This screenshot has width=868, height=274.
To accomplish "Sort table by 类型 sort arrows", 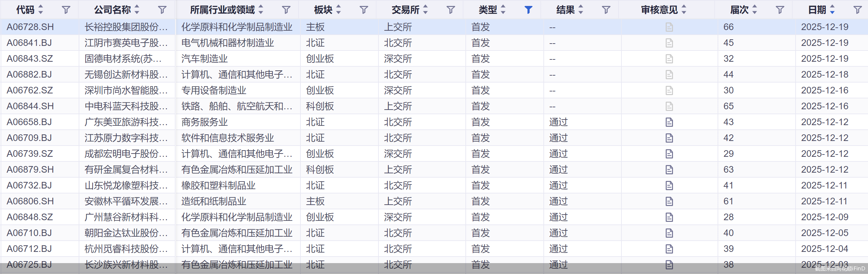I will click(x=503, y=10).
